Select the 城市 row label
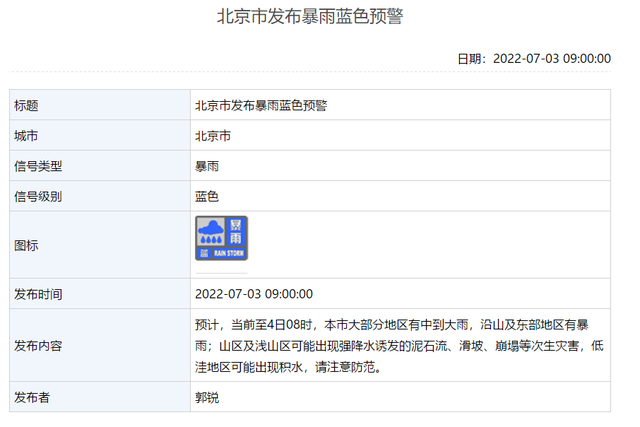This screenshot has width=640, height=427. (x=26, y=136)
